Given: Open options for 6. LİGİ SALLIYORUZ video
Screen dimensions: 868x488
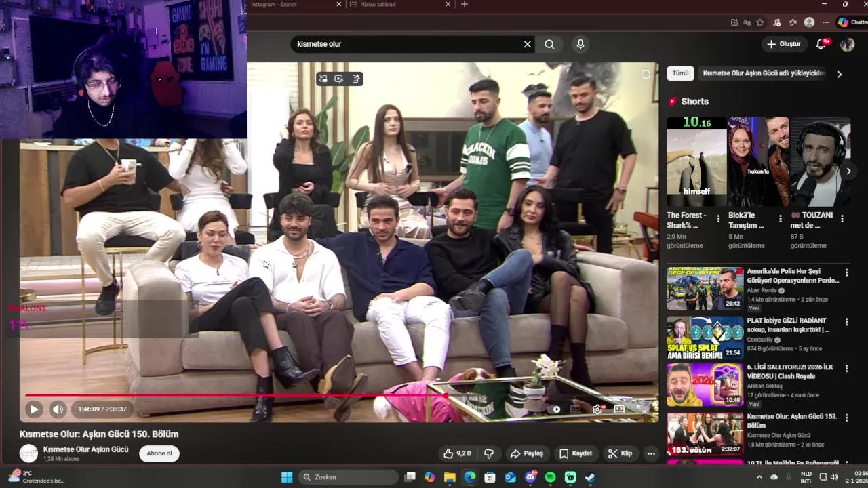Looking at the screenshot, I should tap(846, 368).
